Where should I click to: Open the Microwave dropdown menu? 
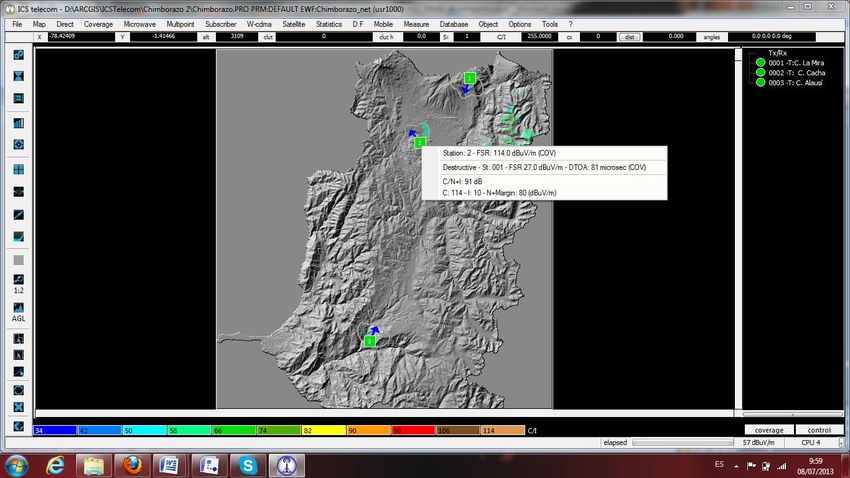[x=140, y=23]
